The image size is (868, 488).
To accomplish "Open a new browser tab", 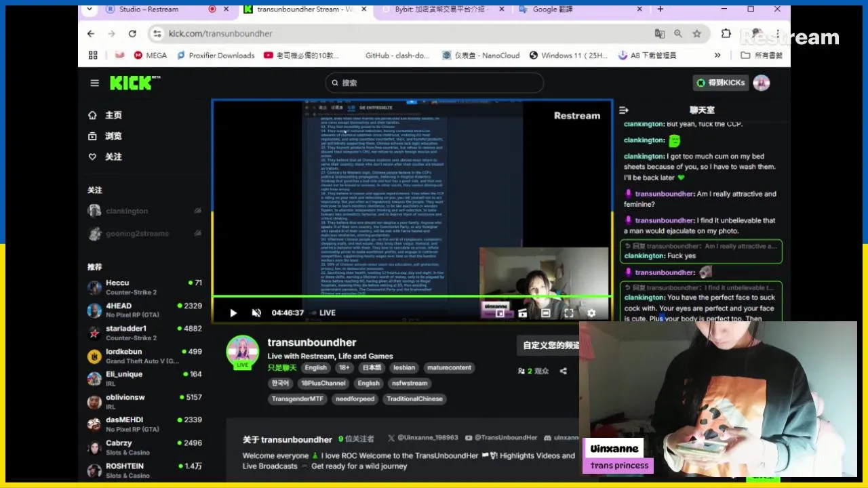I will tap(660, 9).
